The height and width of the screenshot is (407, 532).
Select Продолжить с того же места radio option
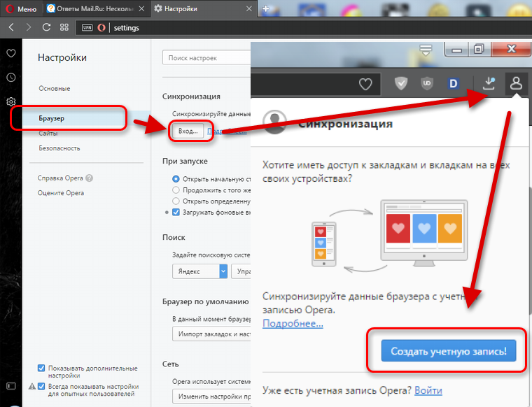coord(176,190)
